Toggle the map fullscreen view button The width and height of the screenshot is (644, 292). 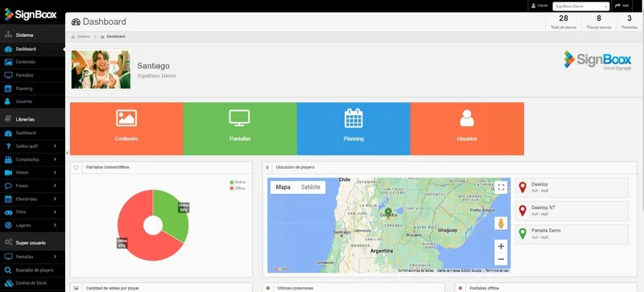point(501,187)
